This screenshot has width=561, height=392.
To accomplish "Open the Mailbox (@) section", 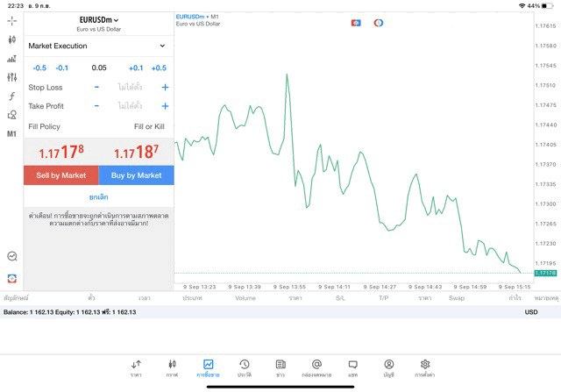I will click(316, 367).
